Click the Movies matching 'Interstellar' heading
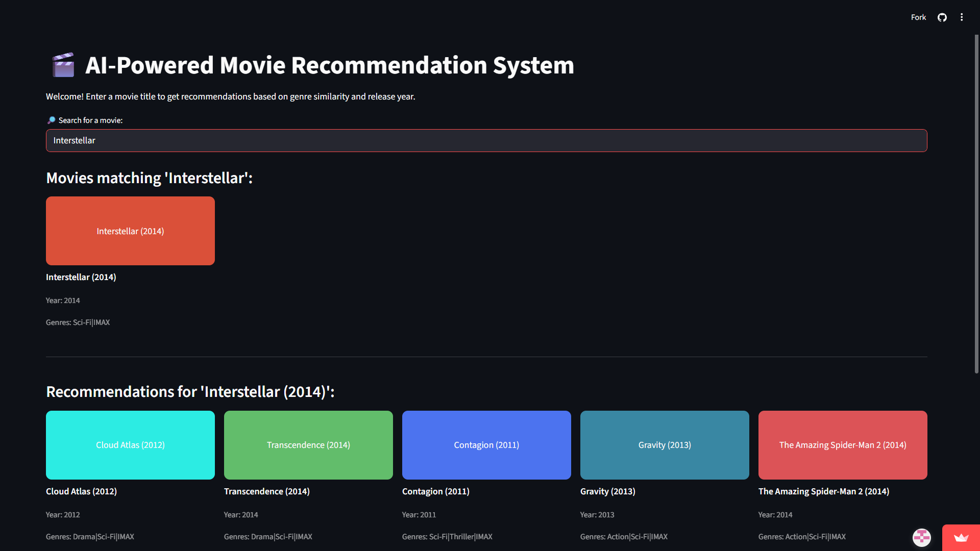 [x=149, y=178]
